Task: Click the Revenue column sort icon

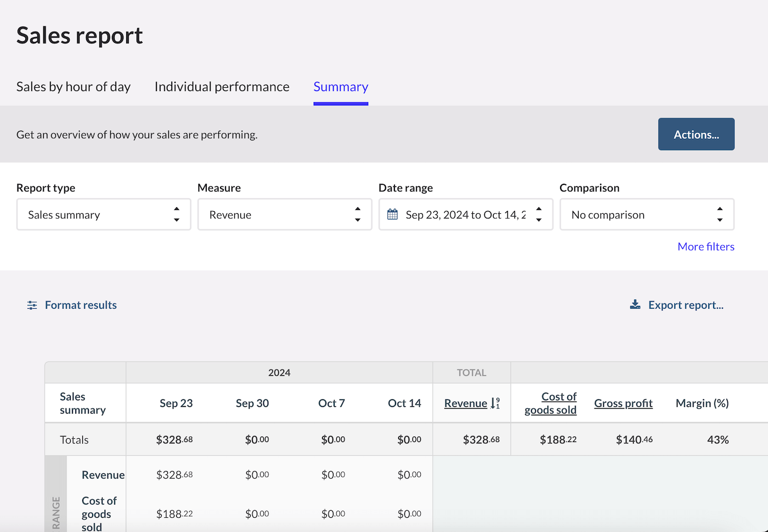Action: point(495,404)
